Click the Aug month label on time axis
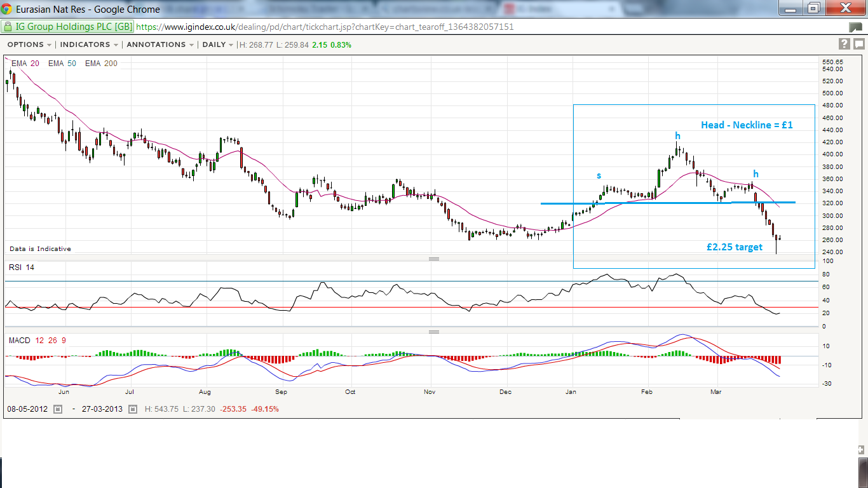Screen dimensions: 868x488 tap(205, 392)
